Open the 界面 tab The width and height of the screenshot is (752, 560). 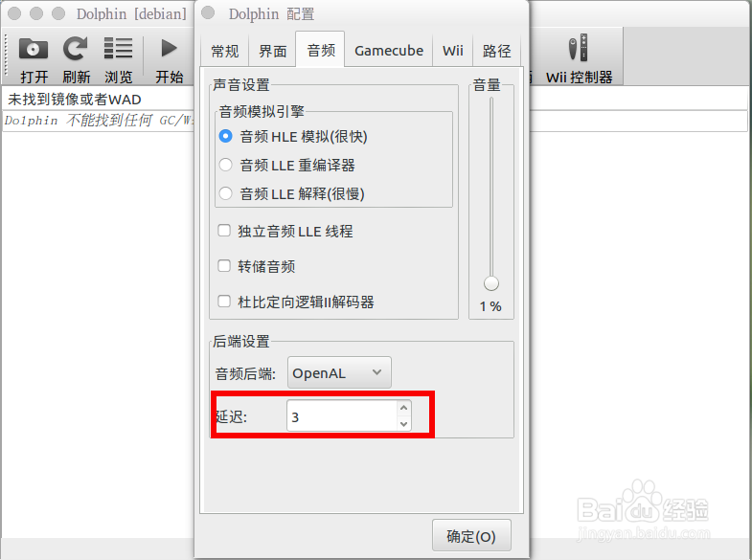click(x=272, y=51)
